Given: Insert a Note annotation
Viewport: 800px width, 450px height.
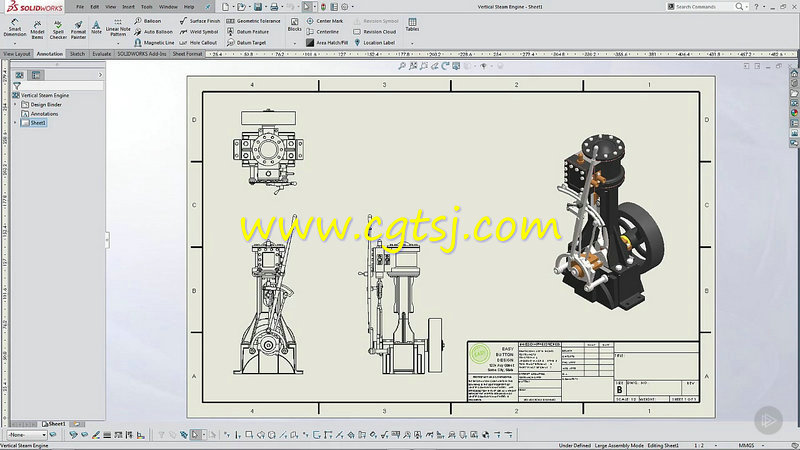Looking at the screenshot, I should pos(96,27).
